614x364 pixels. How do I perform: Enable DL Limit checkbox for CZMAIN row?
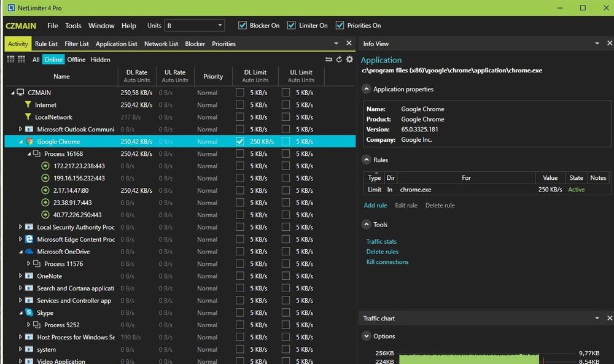240,92
